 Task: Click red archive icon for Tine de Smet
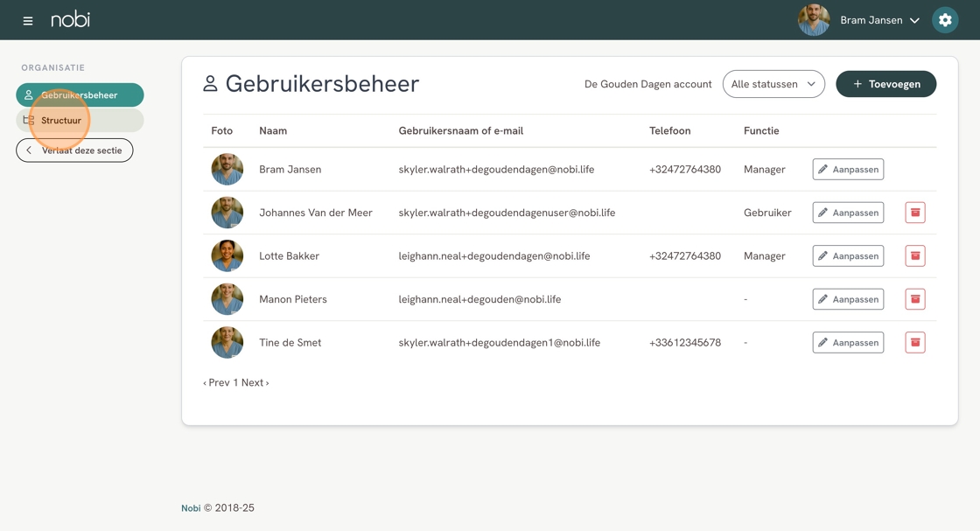[x=915, y=342]
